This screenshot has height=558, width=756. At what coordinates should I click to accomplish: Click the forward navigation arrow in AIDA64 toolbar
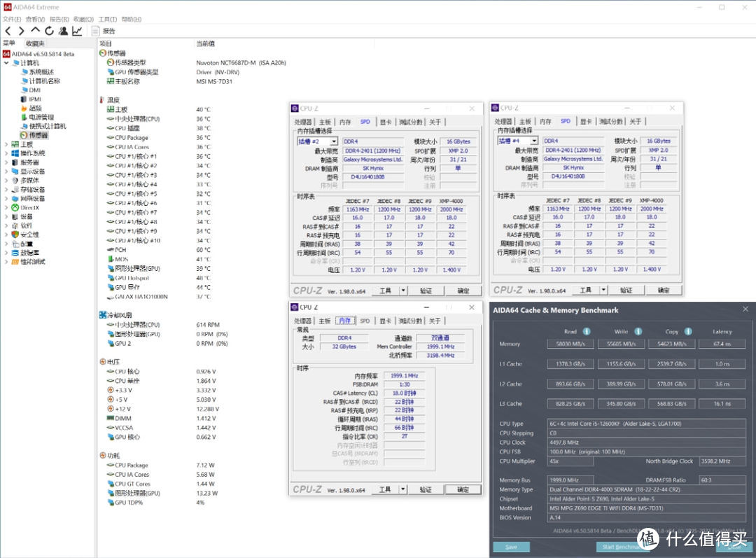(21, 31)
